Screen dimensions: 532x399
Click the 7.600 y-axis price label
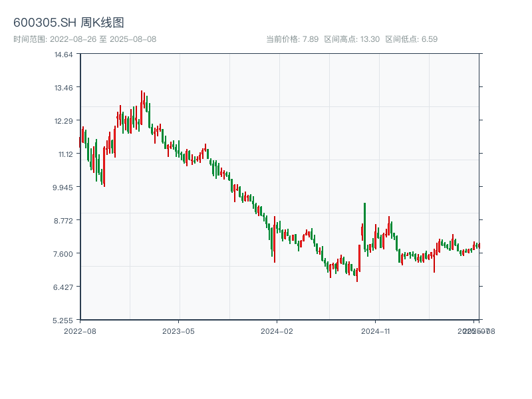click(64, 253)
